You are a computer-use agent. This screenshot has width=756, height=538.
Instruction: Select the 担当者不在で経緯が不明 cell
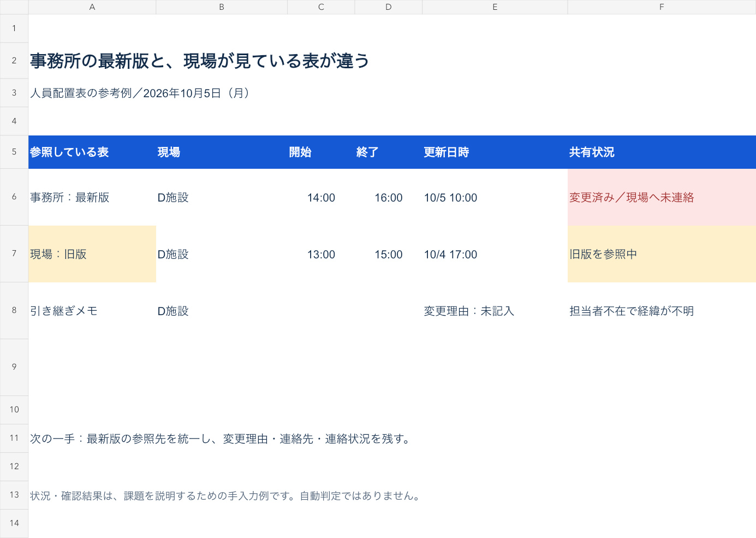tap(662, 311)
